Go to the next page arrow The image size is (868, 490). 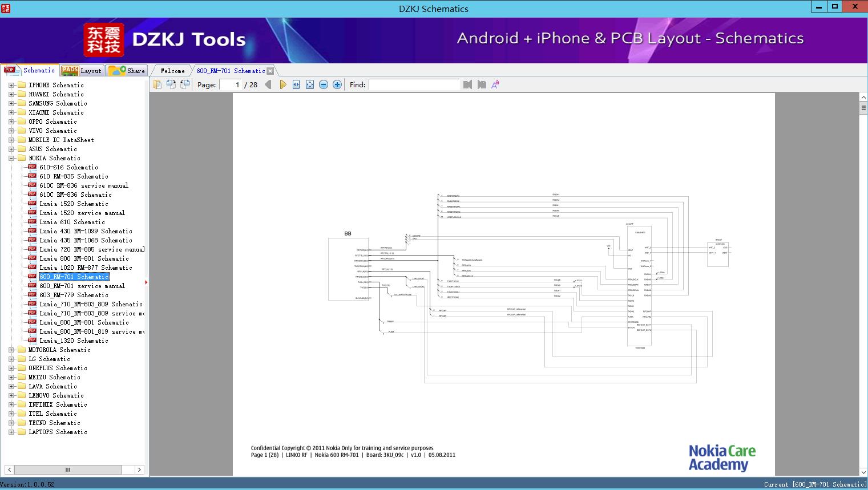pos(283,84)
